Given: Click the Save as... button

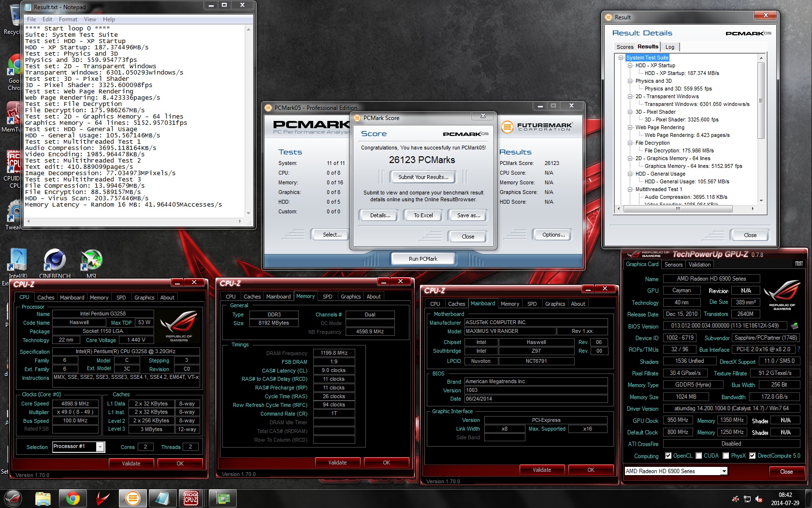Looking at the screenshot, I should 469,215.
